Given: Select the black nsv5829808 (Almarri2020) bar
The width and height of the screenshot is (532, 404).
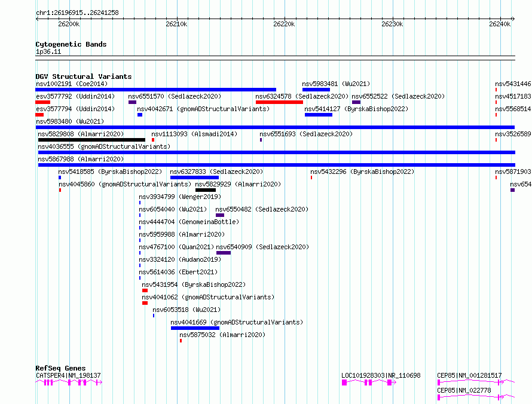Looking at the screenshot, I should (x=91, y=140).
